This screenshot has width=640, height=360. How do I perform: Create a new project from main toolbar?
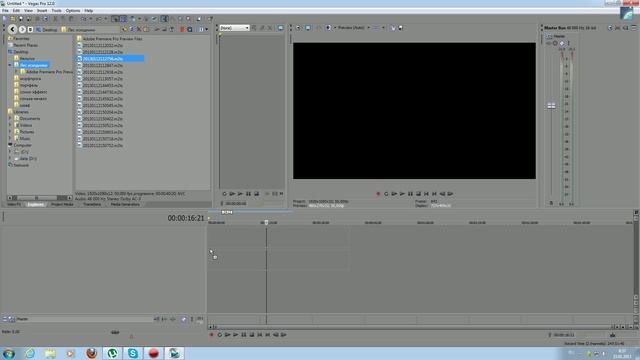[5, 19]
